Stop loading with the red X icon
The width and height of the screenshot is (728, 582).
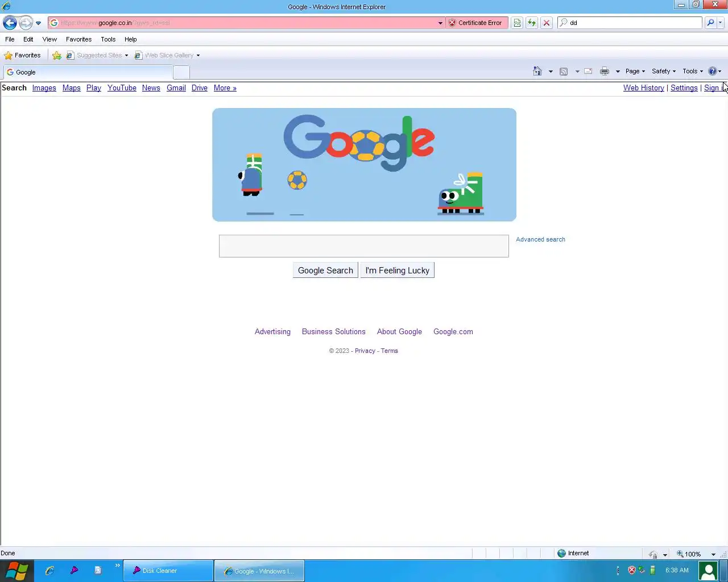pyautogui.click(x=547, y=23)
